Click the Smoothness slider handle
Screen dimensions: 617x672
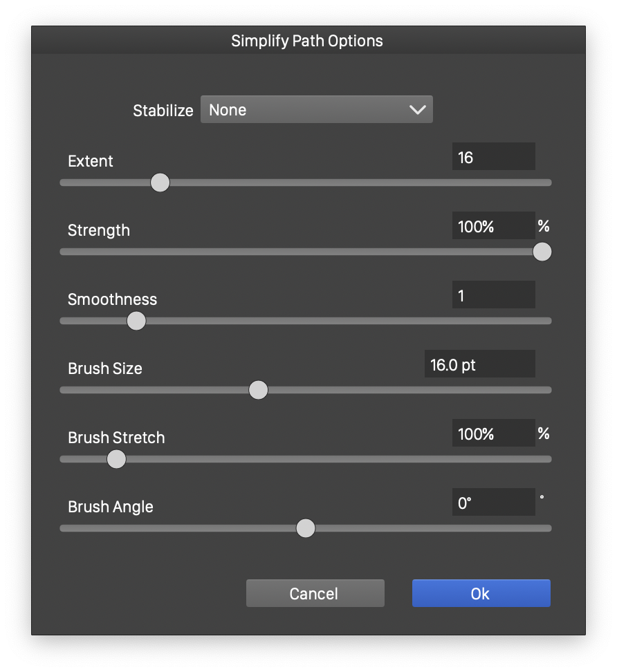coord(136,321)
